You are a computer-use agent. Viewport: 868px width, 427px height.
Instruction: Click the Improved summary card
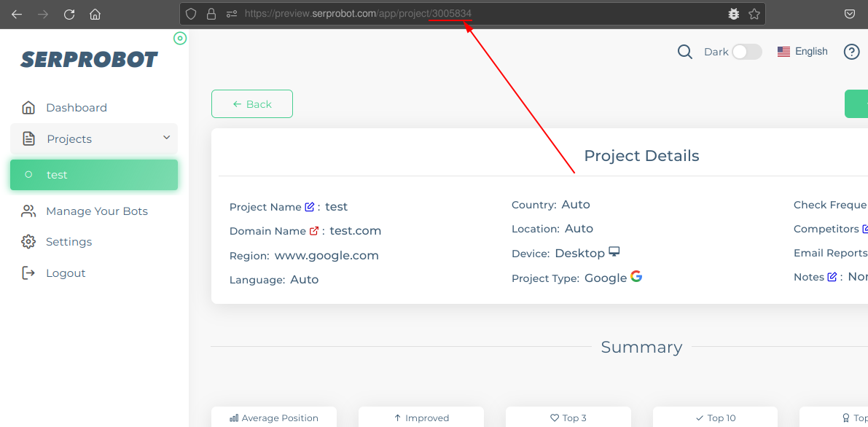tap(421, 417)
